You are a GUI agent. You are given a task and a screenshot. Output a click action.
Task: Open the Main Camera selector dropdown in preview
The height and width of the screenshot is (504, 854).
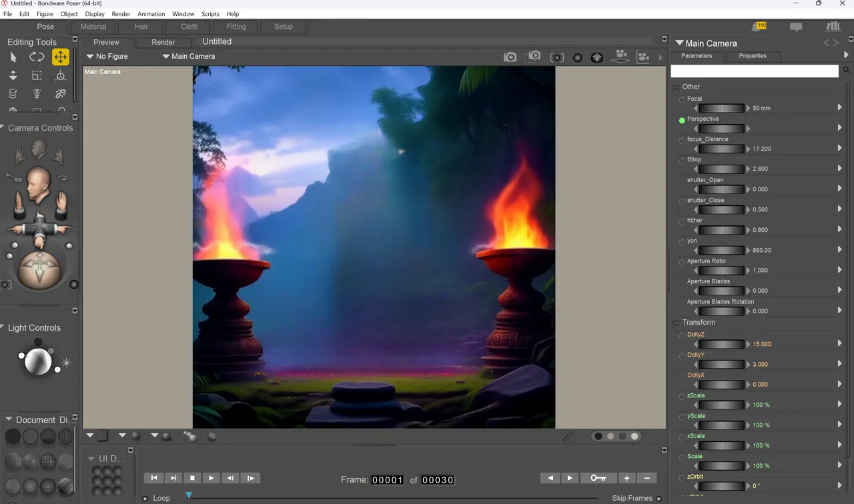point(188,57)
